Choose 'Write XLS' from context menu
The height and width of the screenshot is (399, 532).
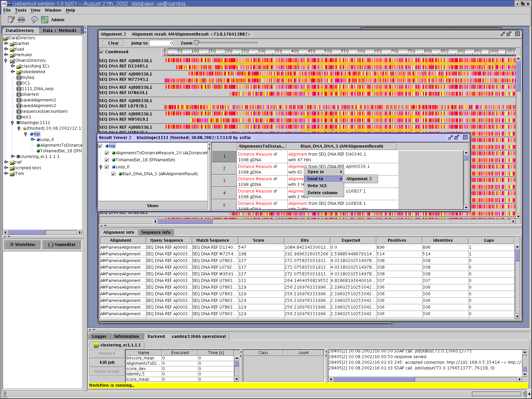[317, 186]
